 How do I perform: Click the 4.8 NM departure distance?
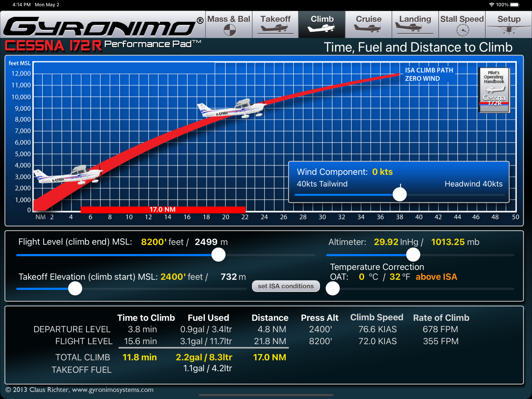(272, 329)
